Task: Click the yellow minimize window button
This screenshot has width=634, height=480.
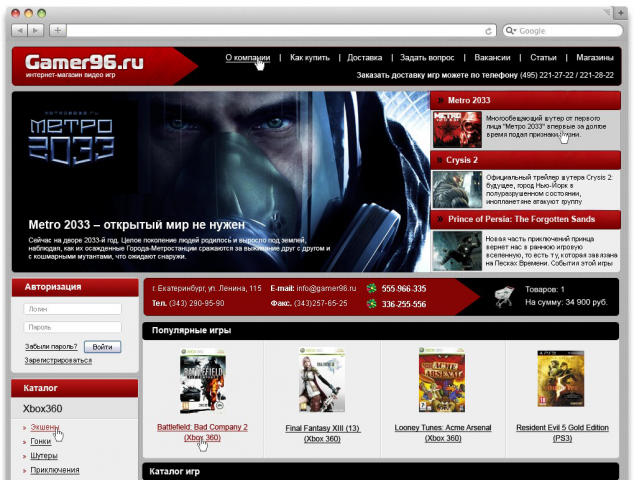Action: coord(28,13)
